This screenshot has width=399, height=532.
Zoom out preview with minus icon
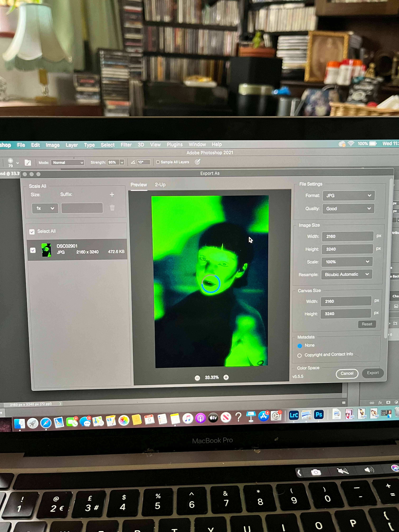[197, 378]
